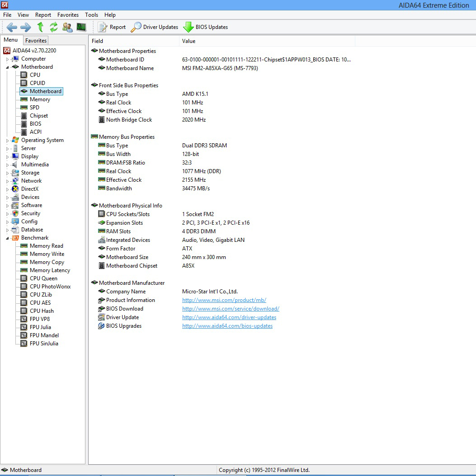Click the Manage User accounts toolbar icon
Screen dimensions: 476x476
pos(67,27)
